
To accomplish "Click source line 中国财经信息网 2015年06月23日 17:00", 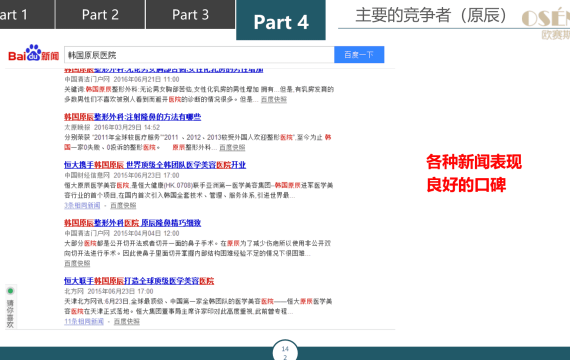I will (x=122, y=176).
